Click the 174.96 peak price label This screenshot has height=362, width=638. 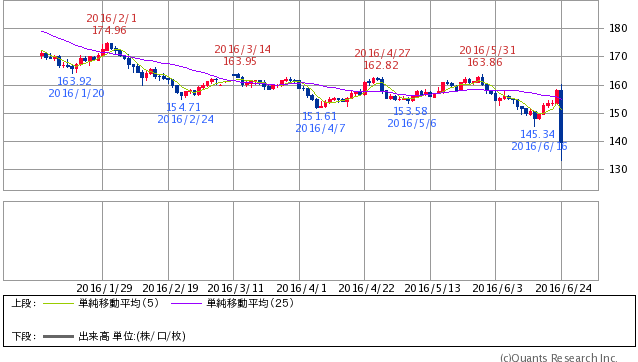click(x=109, y=30)
